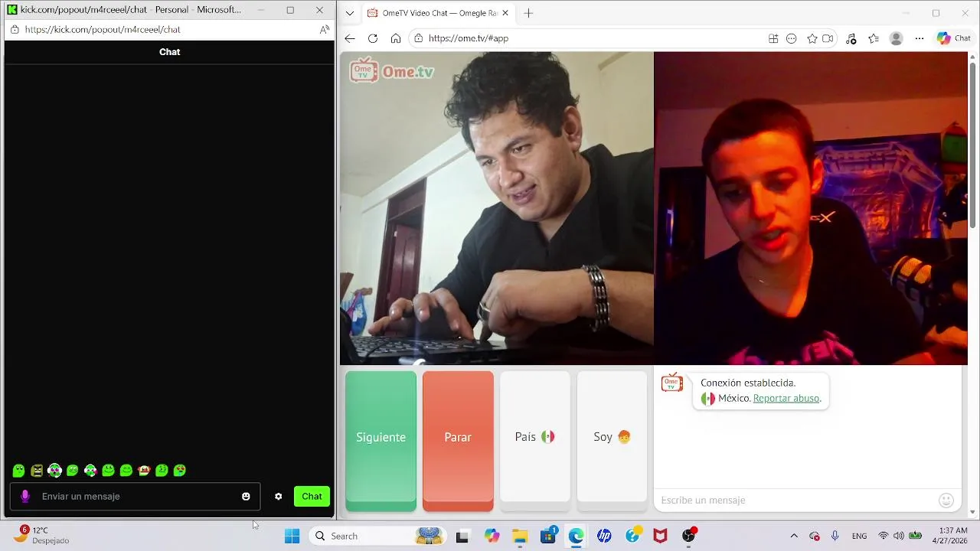Pick the angry dark-faced emote
This screenshot has width=980, height=551.
pyautogui.click(x=37, y=471)
